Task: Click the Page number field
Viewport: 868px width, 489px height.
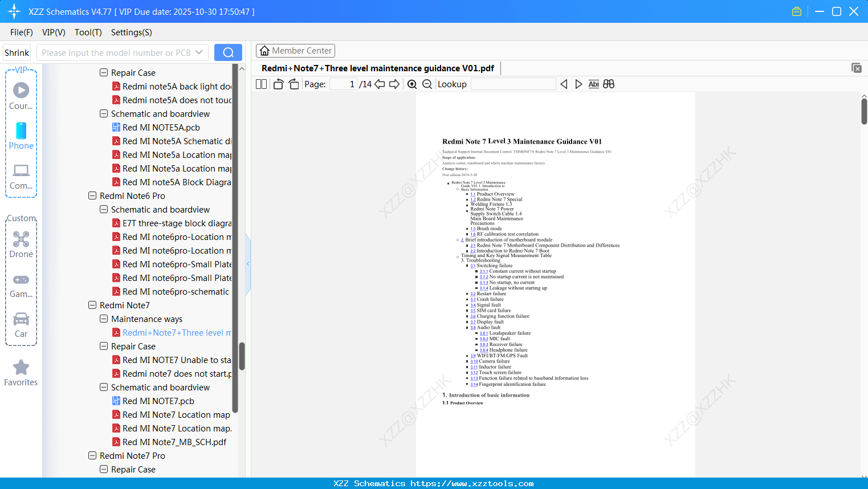Action: [x=344, y=84]
